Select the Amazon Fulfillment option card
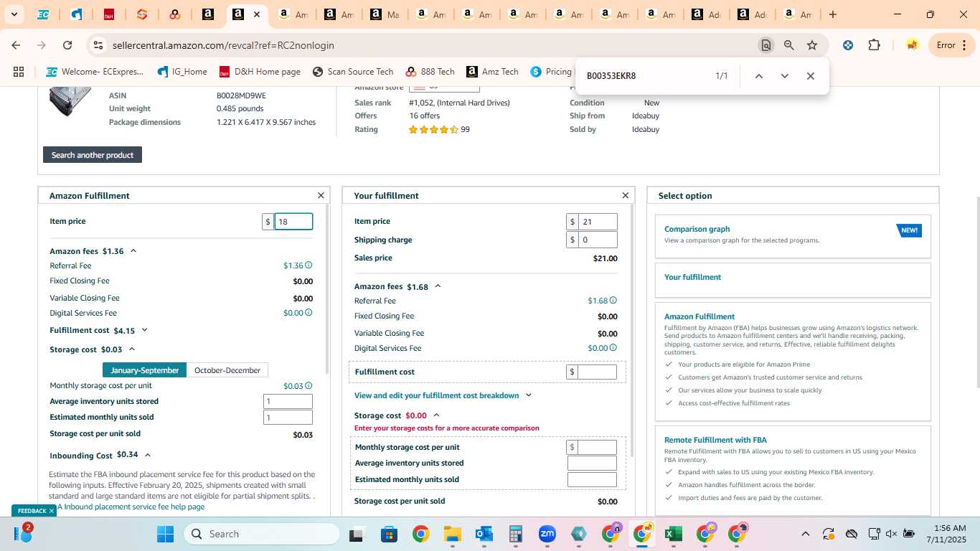Image resolution: width=980 pixels, height=551 pixels. coord(793,362)
